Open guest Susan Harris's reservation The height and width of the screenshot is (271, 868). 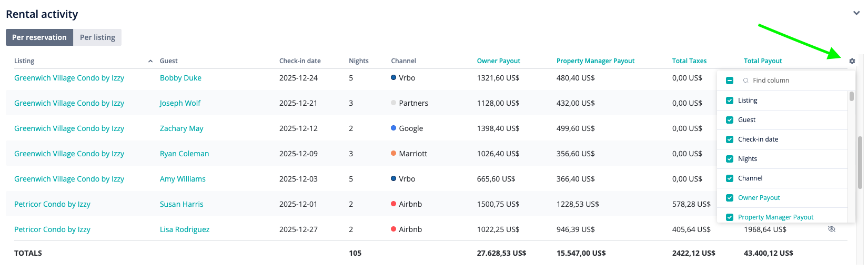pos(181,204)
